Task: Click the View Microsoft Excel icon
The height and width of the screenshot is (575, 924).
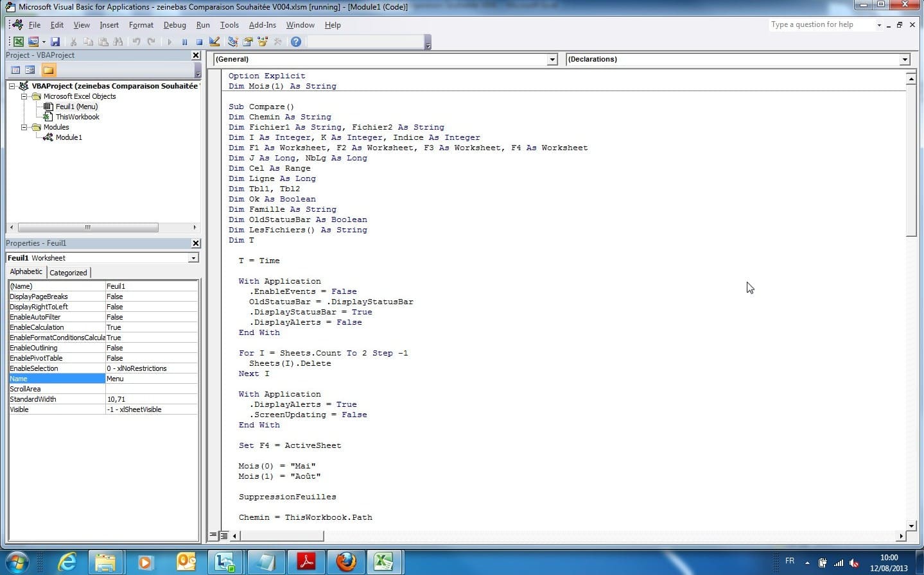Action: point(19,42)
